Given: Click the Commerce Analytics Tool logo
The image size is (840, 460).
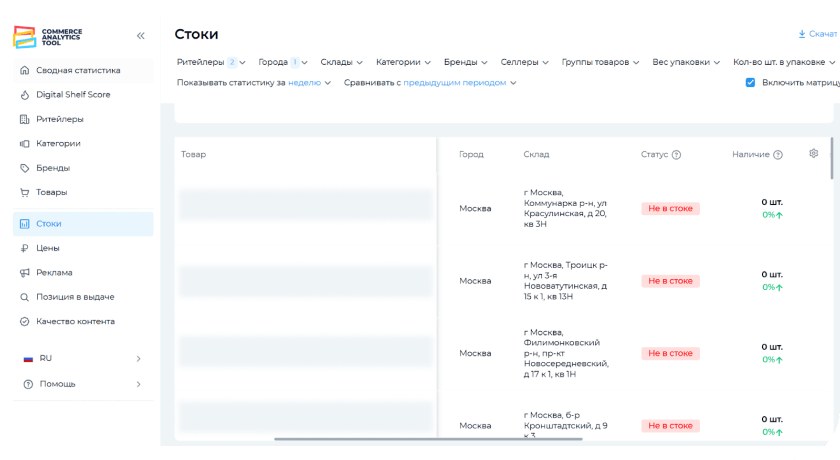Looking at the screenshot, I should tap(48, 37).
